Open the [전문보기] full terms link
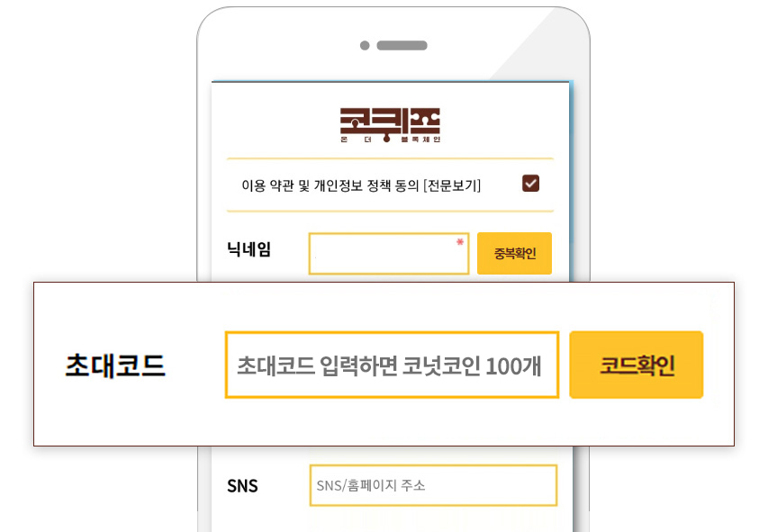The width and height of the screenshot is (768, 532). pos(452,185)
